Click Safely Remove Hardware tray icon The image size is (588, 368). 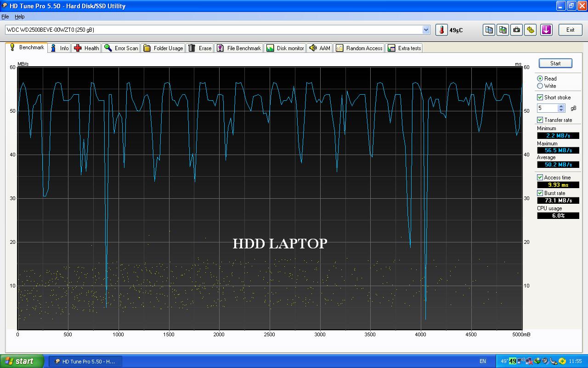point(554,361)
